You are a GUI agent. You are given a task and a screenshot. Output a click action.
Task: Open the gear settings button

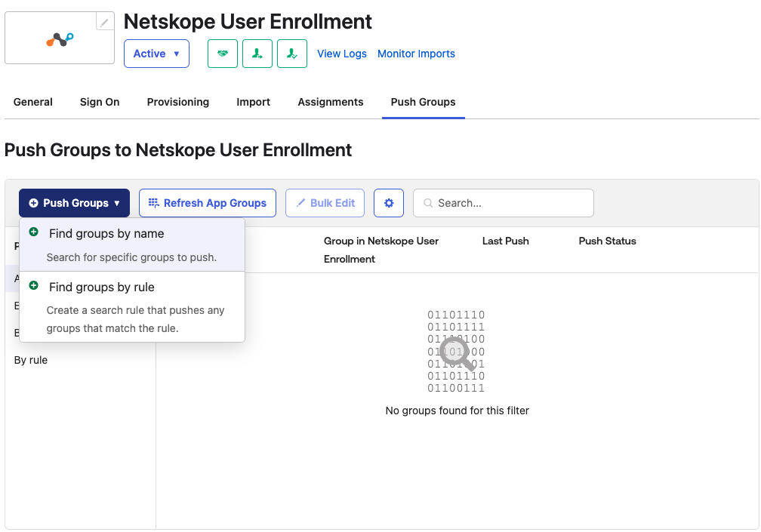point(389,203)
